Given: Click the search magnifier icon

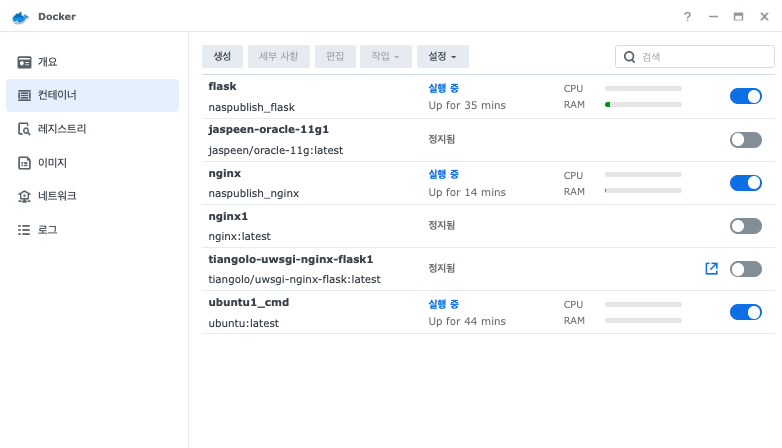Looking at the screenshot, I should click(x=629, y=57).
